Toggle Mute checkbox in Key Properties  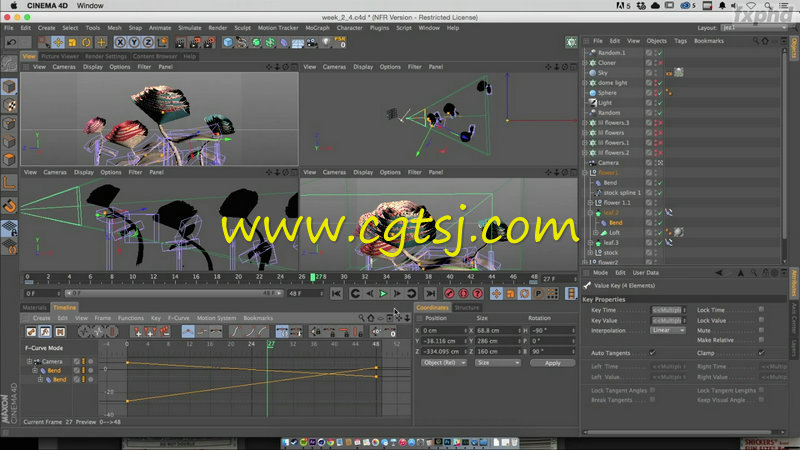pyautogui.click(x=761, y=330)
